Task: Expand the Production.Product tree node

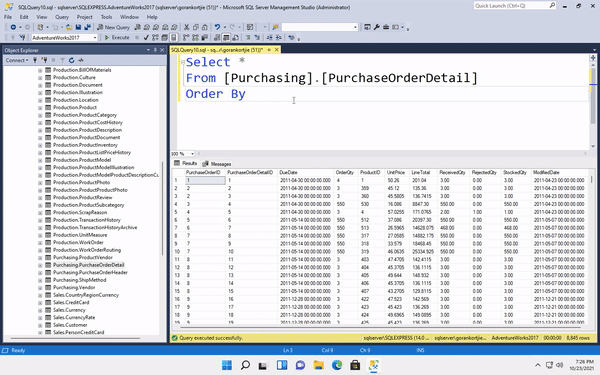Action: click(40, 108)
